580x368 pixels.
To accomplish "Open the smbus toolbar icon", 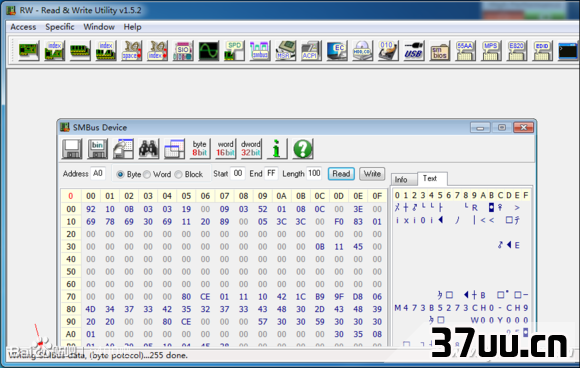I will pos(260,51).
